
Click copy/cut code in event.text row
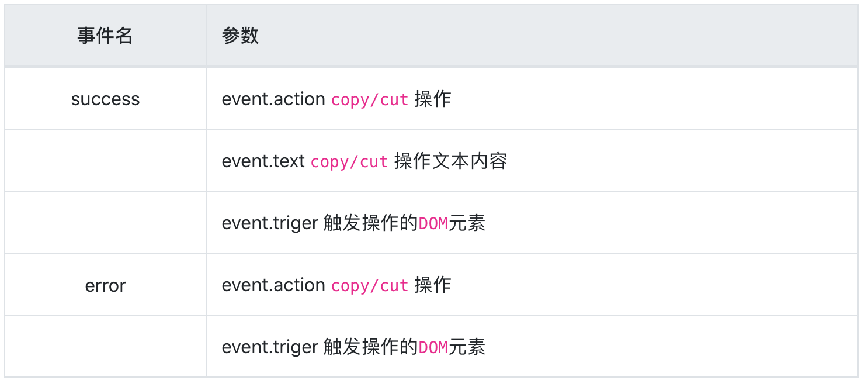349,162
